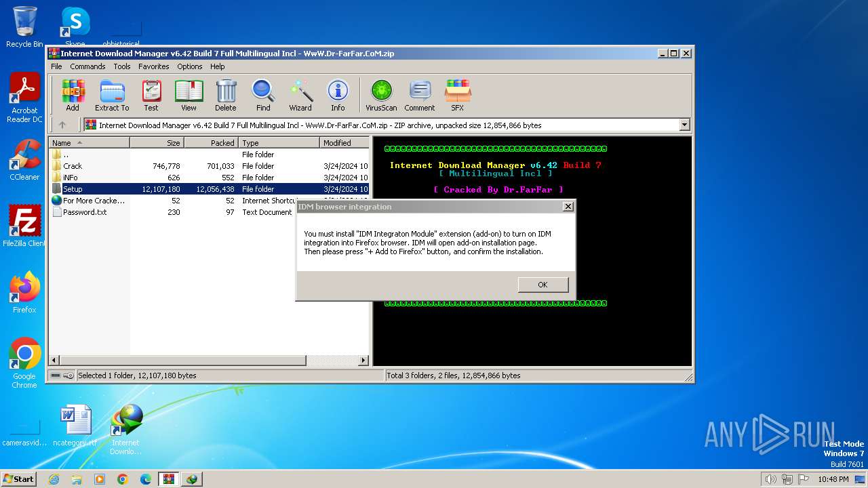The image size is (868, 488).
Task: Open the File menu
Action: coord(56,66)
